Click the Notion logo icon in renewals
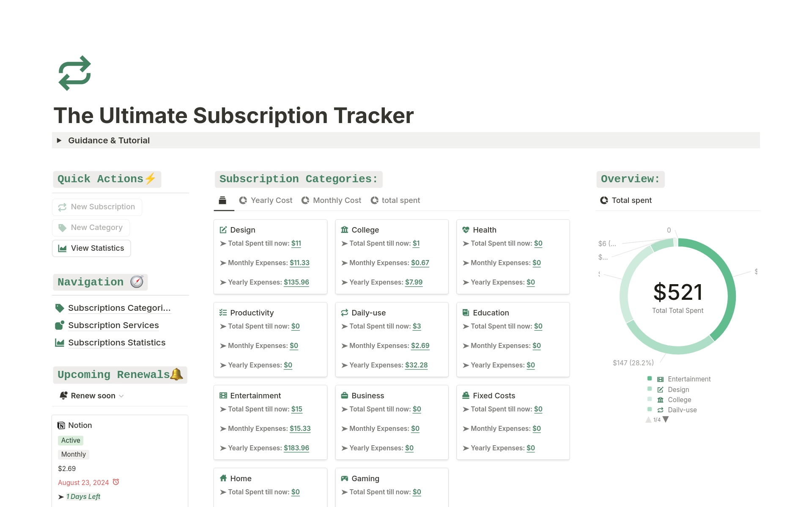The image size is (812, 507). [x=61, y=425]
